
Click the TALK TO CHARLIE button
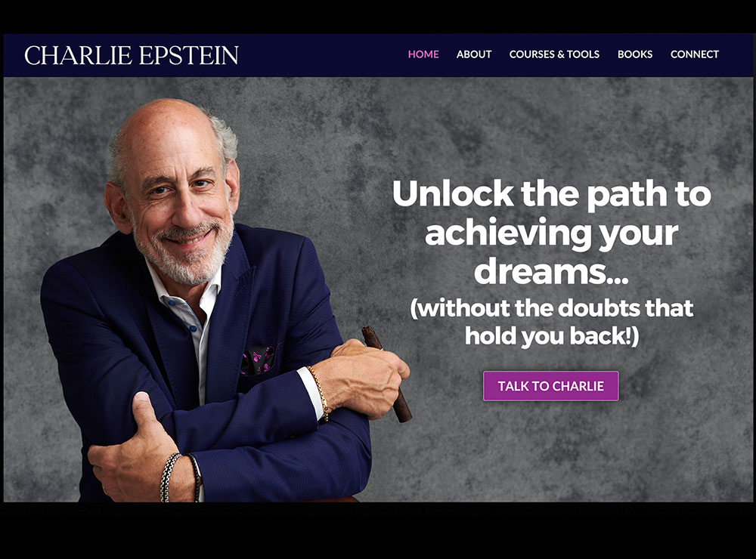[550, 386]
